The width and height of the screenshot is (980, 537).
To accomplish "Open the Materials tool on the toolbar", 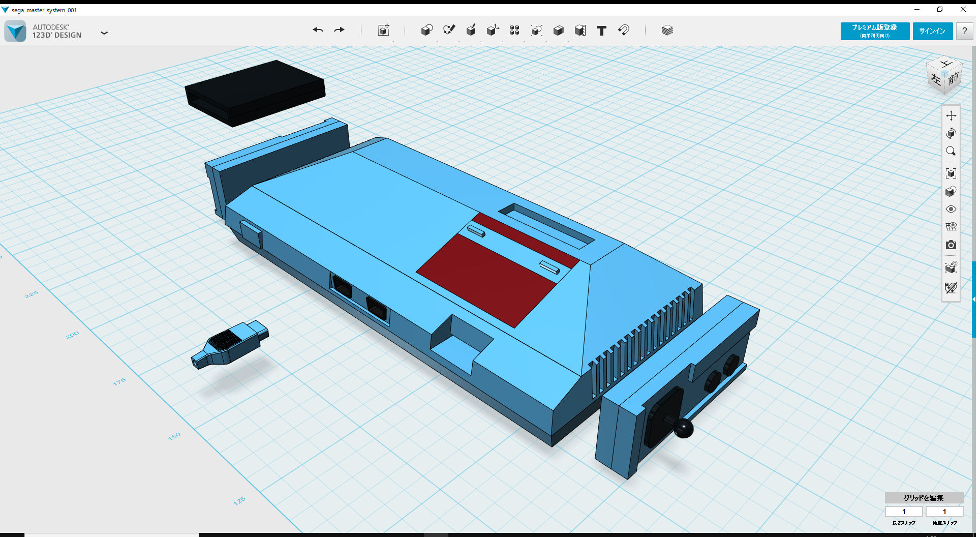I will coord(666,31).
